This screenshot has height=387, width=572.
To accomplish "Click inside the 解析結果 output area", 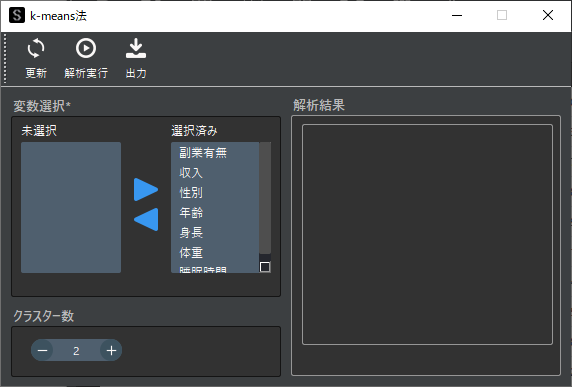I will pyautogui.click(x=427, y=234).
